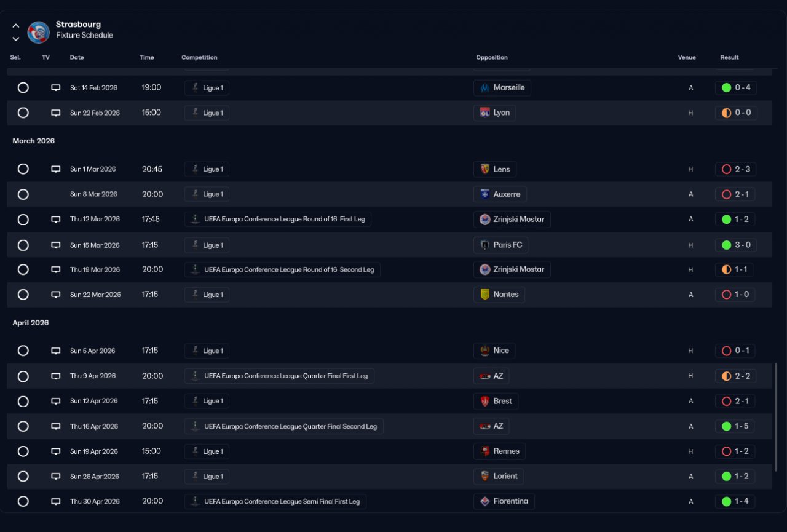Select the Auxerre fixture radio button

click(x=23, y=194)
